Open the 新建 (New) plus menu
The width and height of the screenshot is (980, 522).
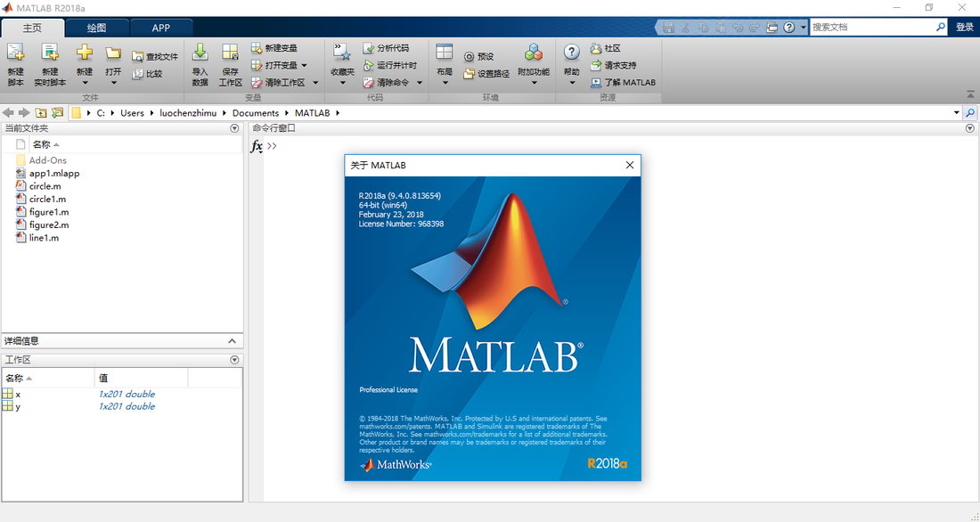point(85,64)
